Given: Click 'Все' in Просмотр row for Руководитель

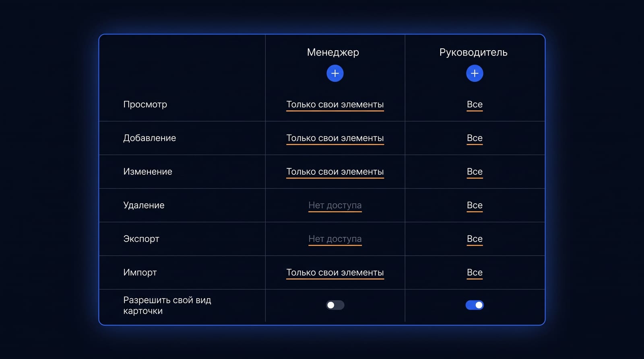Looking at the screenshot, I should tap(475, 105).
